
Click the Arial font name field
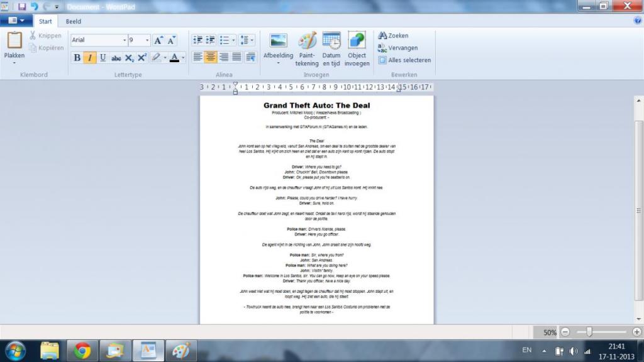(x=96, y=40)
